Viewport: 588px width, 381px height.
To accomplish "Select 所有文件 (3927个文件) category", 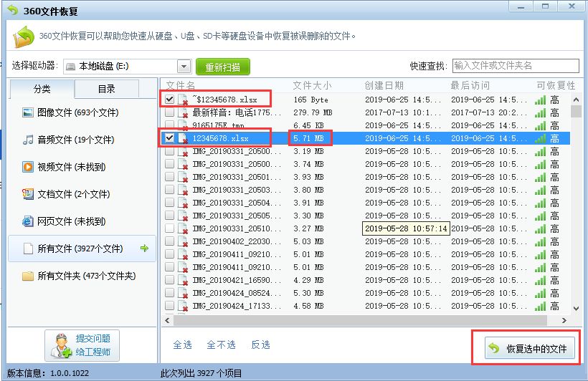I will click(82, 249).
